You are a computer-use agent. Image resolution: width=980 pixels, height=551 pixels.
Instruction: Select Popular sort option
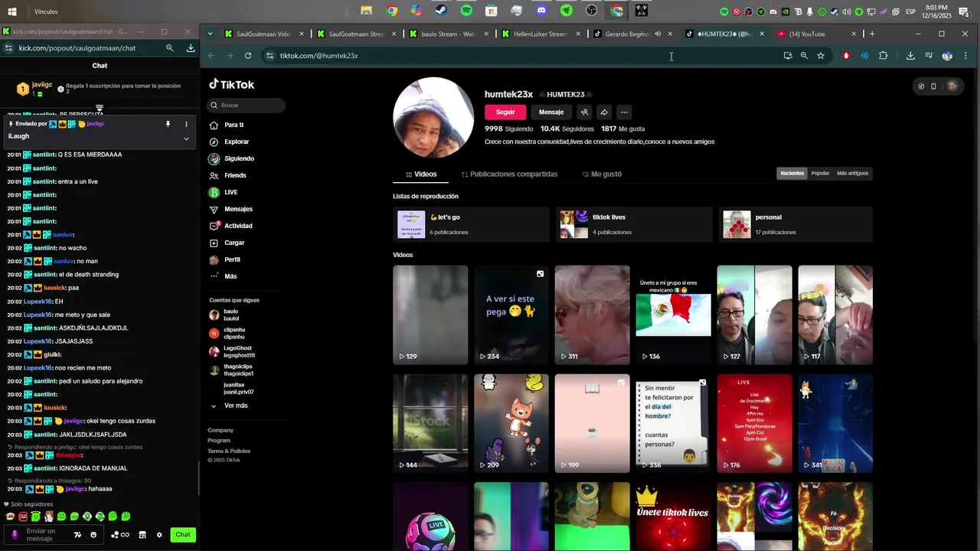tap(820, 173)
